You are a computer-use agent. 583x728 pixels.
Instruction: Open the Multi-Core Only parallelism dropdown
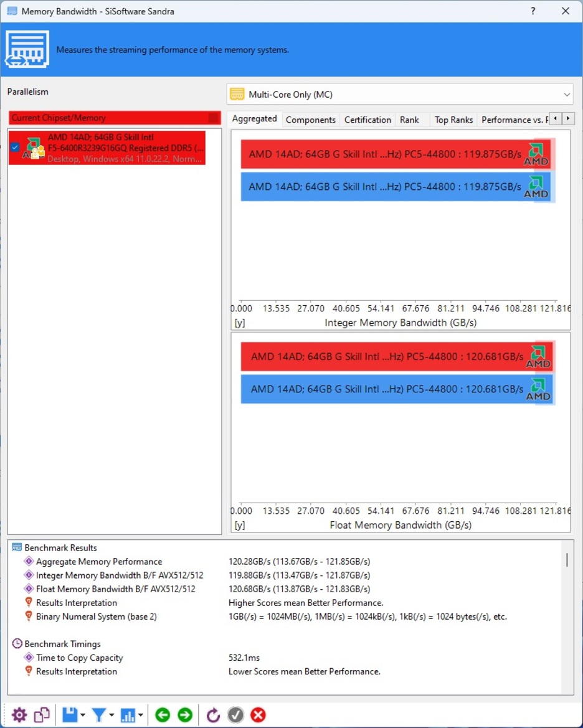pyautogui.click(x=399, y=95)
